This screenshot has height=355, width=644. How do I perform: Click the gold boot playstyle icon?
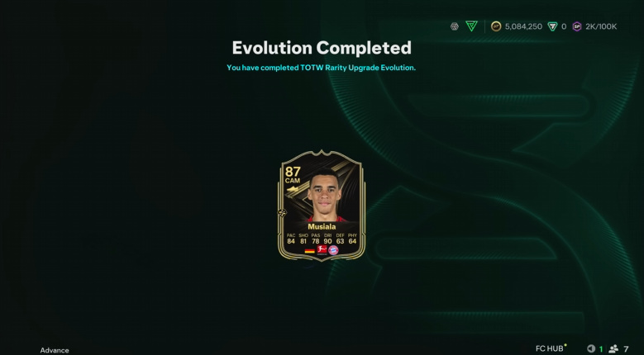[x=293, y=189]
